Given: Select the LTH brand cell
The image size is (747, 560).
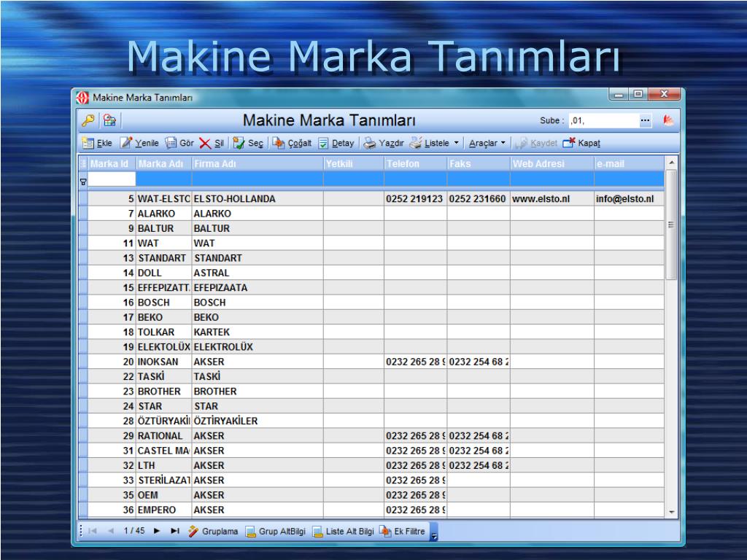Looking at the screenshot, I should pyautogui.click(x=164, y=465).
